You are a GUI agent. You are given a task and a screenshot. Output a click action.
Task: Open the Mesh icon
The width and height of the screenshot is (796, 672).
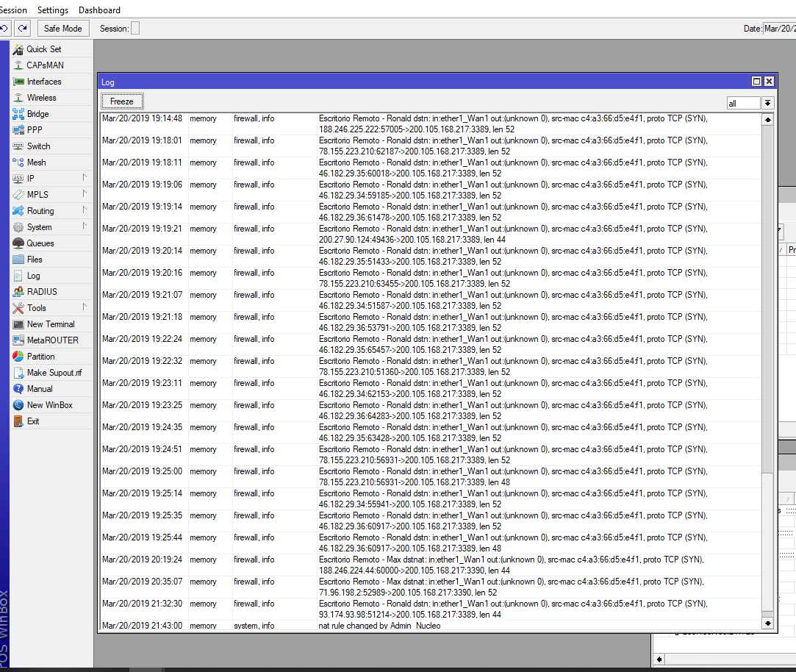[x=18, y=162]
